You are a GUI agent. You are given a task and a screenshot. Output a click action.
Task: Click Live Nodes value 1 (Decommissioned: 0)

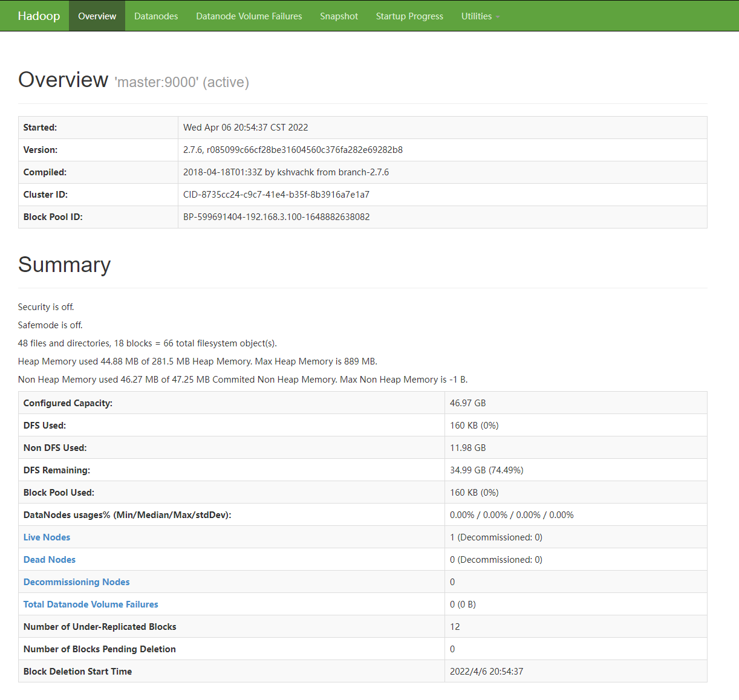point(496,537)
